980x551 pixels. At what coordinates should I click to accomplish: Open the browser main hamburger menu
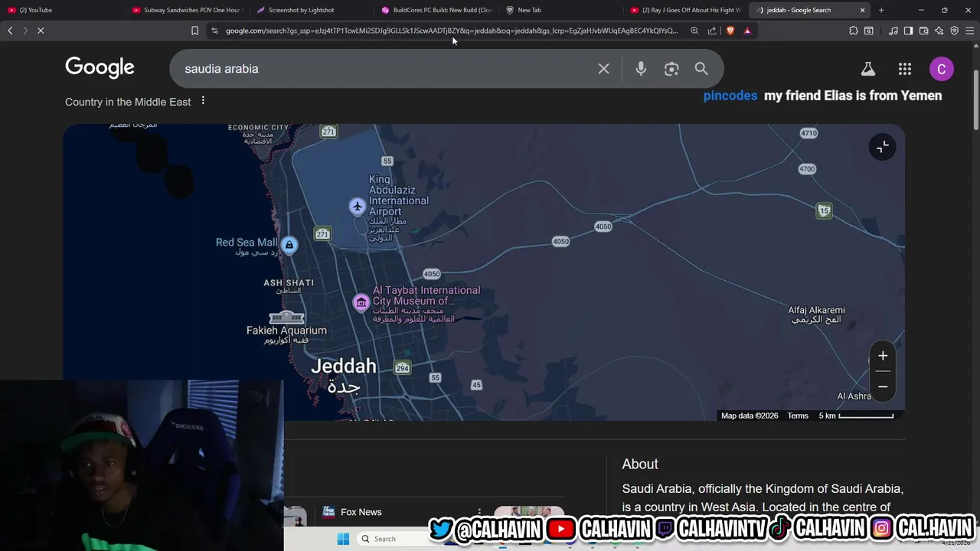tap(970, 31)
